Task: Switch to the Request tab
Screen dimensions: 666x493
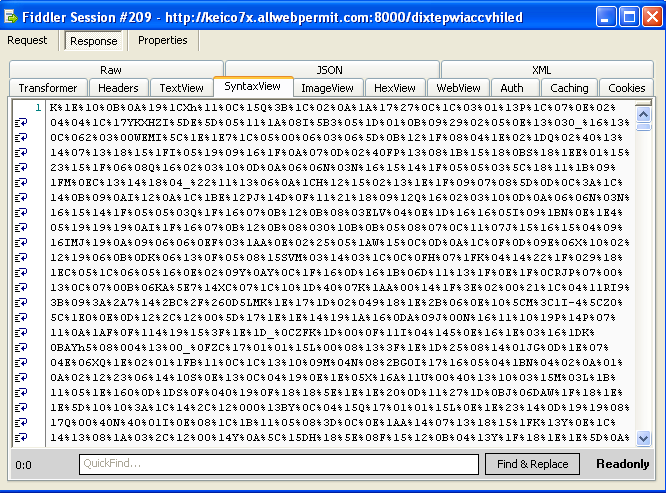Action: [x=28, y=41]
